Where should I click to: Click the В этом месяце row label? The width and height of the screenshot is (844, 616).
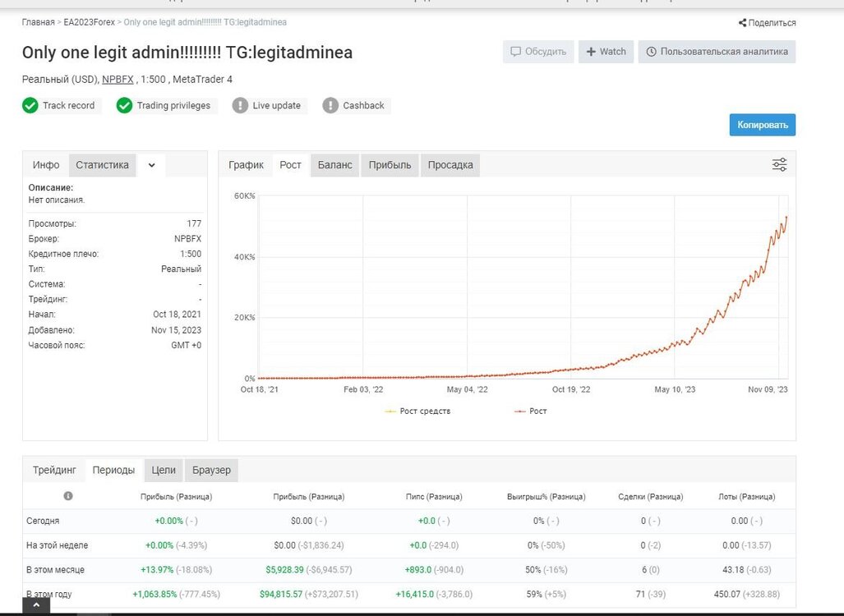(x=55, y=570)
